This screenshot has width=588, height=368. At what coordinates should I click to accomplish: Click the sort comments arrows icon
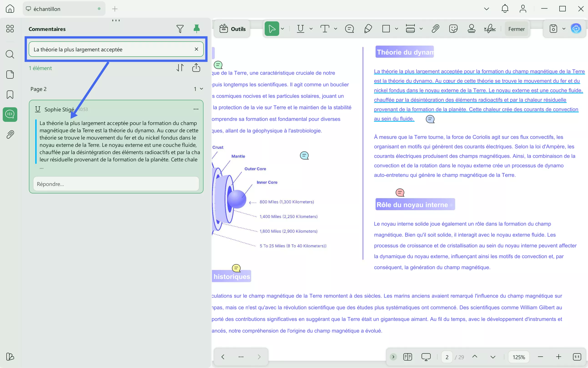pos(180,68)
